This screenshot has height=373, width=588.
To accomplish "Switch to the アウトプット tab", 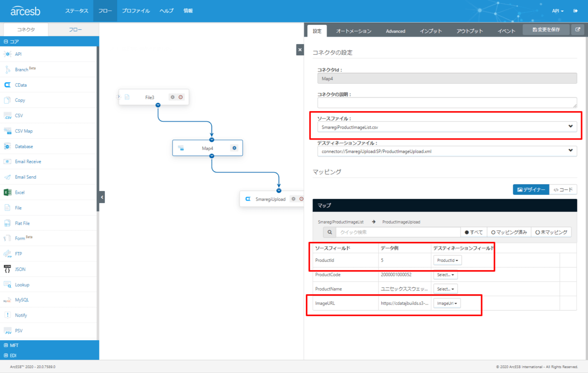I will click(469, 31).
